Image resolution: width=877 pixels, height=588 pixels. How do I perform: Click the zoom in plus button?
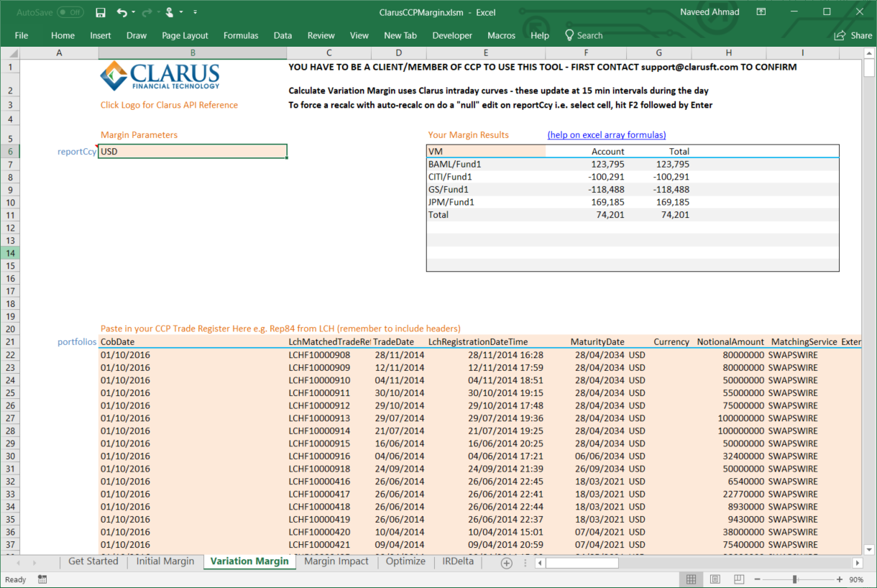pos(840,579)
